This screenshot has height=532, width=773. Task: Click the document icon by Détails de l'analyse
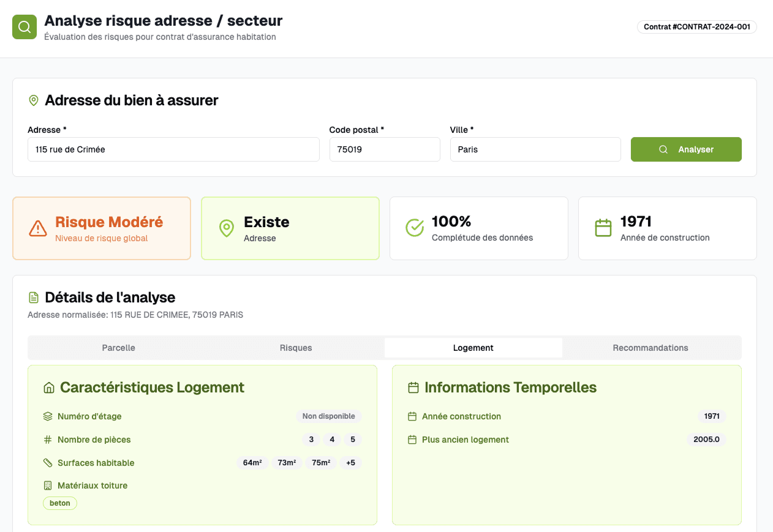(x=34, y=298)
